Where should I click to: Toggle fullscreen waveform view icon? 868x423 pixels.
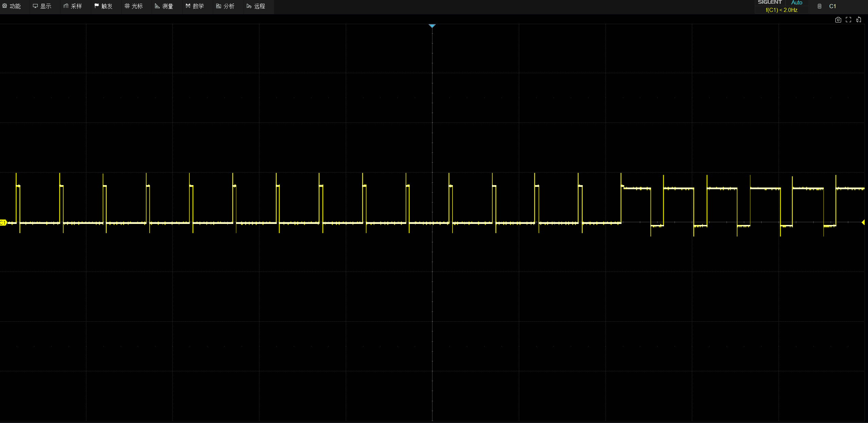pos(848,20)
